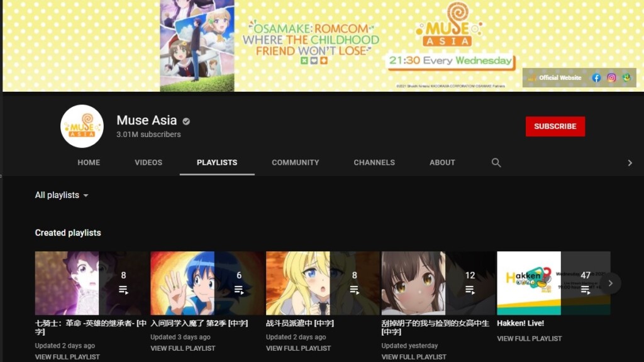Click the 战斗员派遣中 [中字] title
This screenshot has width=644, height=362.
(300, 324)
